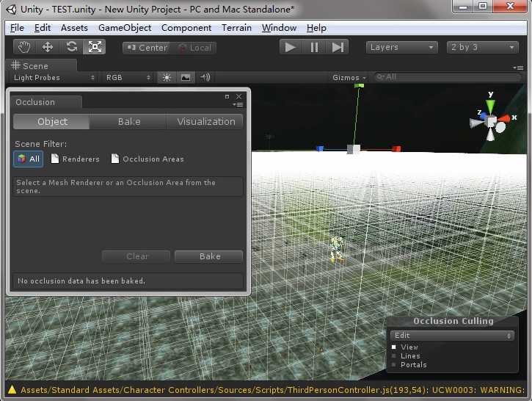Click the Clear occlusion button
This screenshot has width=532, height=401.
[x=136, y=256]
